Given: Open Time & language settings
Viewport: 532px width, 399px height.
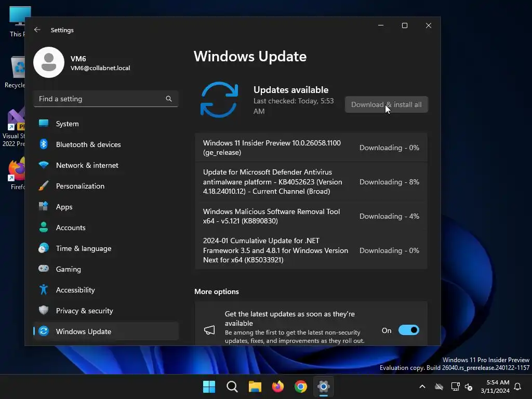Looking at the screenshot, I should [x=106, y=248].
